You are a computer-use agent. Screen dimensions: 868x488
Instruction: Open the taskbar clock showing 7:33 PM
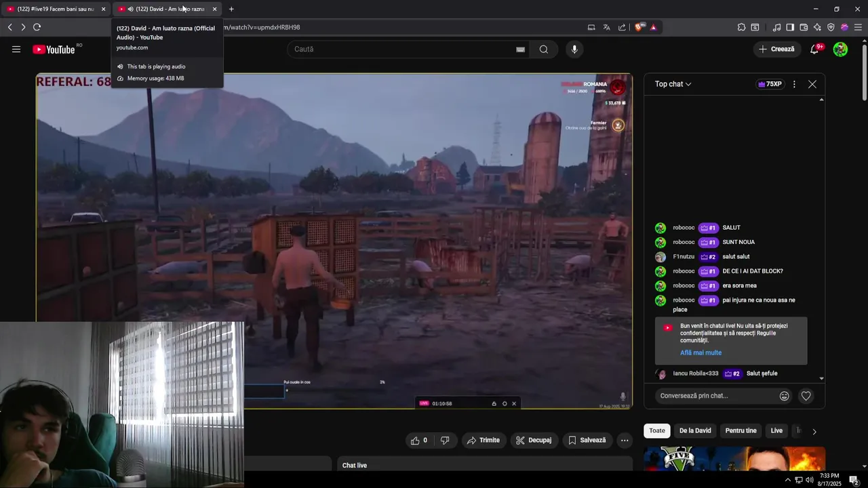tap(829, 479)
